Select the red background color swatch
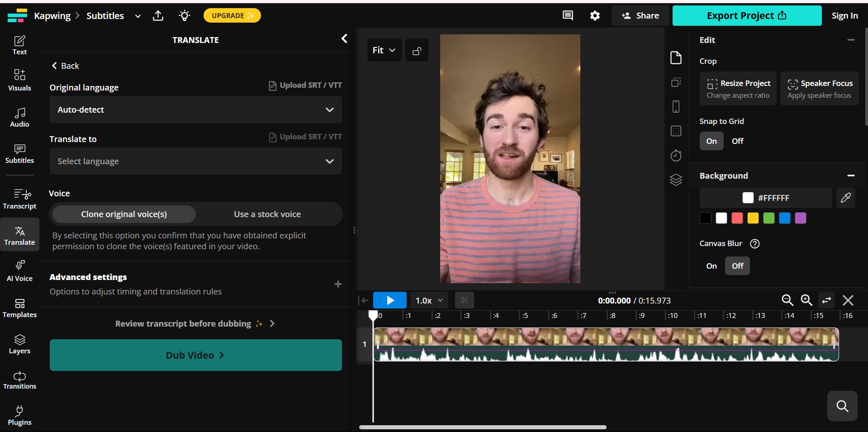Image resolution: width=868 pixels, height=432 pixels. [737, 218]
